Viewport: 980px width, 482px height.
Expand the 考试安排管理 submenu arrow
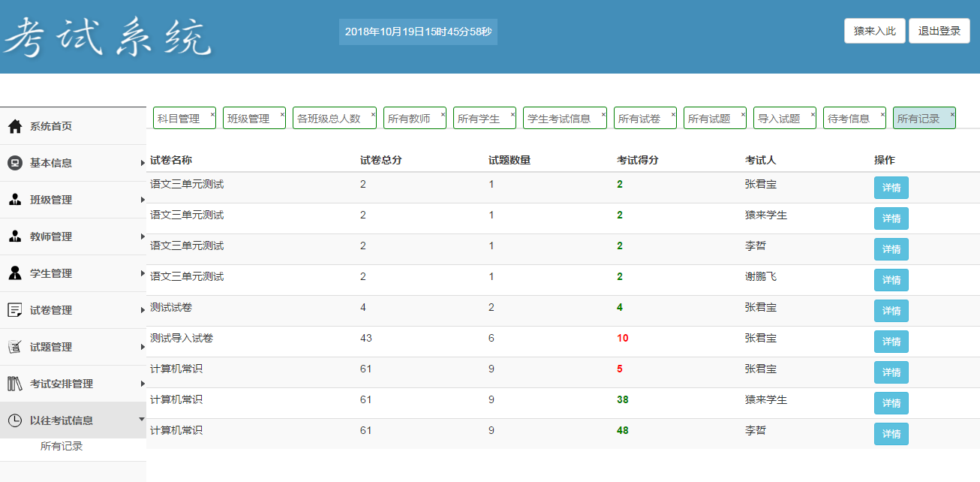[142, 384]
